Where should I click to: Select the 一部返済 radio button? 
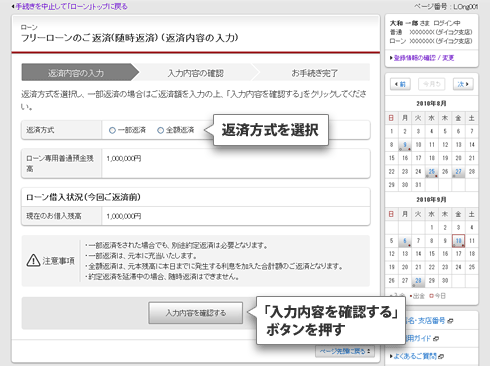coord(112,130)
